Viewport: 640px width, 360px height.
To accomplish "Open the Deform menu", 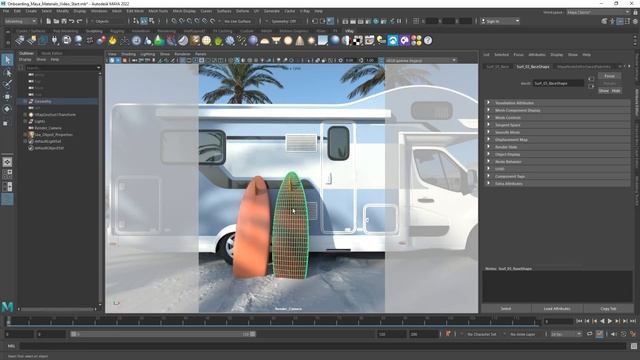I will [x=242, y=11].
